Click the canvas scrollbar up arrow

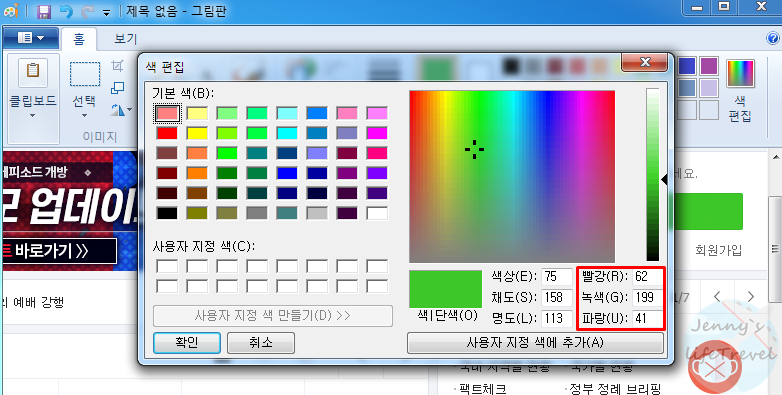pyautogui.click(x=776, y=158)
